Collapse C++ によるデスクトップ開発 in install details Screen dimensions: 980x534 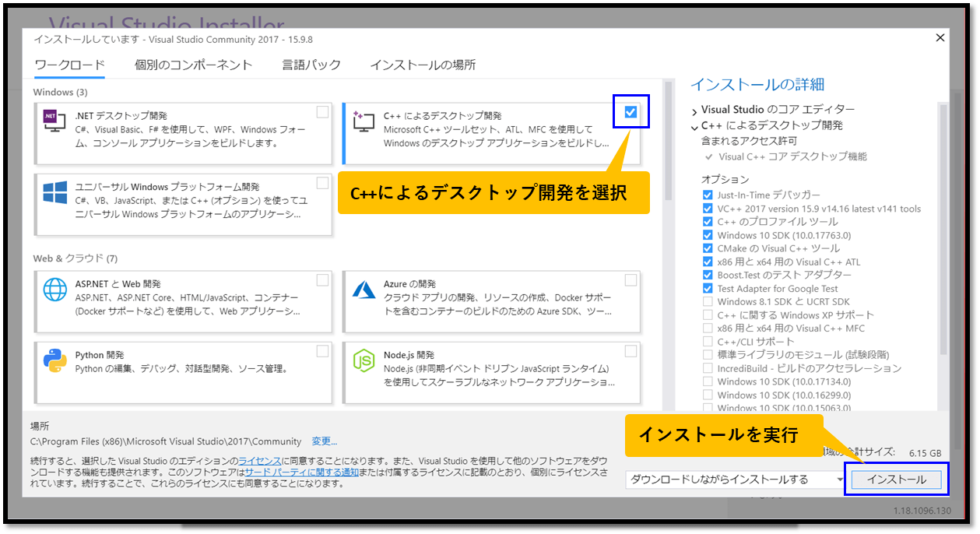694,126
